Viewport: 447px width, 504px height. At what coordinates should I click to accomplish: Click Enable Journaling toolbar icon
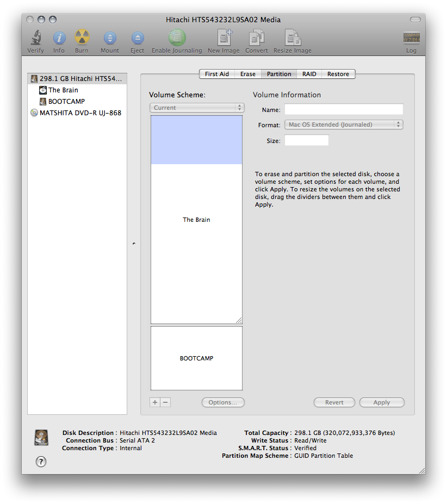[177, 38]
